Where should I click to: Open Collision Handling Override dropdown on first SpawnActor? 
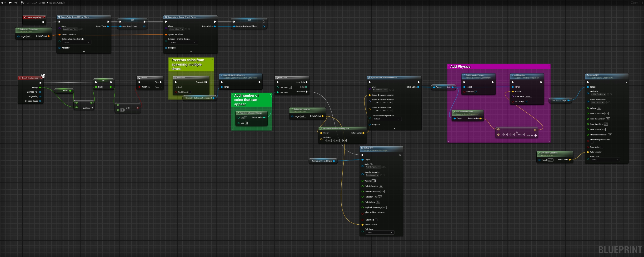click(x=76, y=42)
